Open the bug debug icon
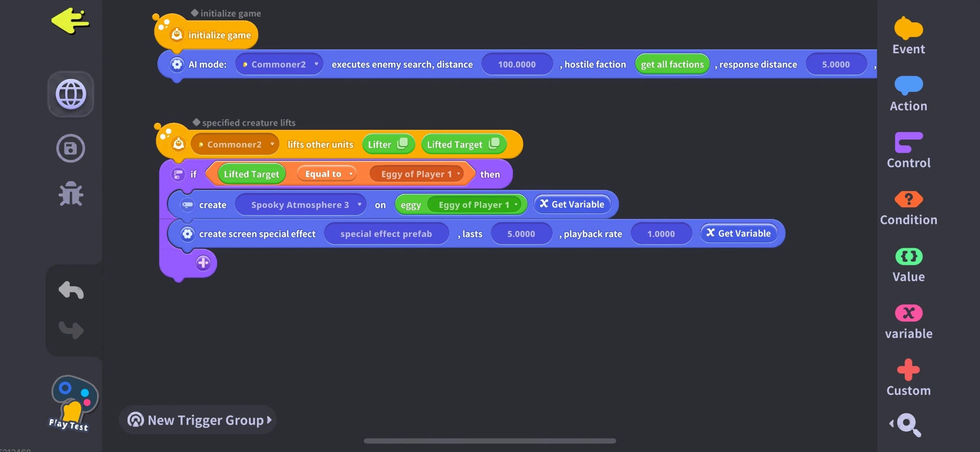 pos(71,194)
